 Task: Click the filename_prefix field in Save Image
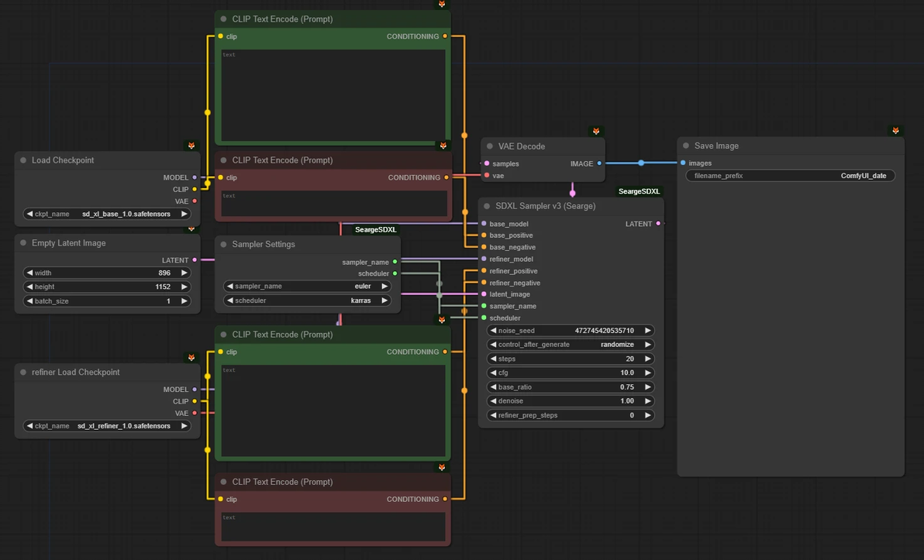pyautogui.click(x=790, y=176)
